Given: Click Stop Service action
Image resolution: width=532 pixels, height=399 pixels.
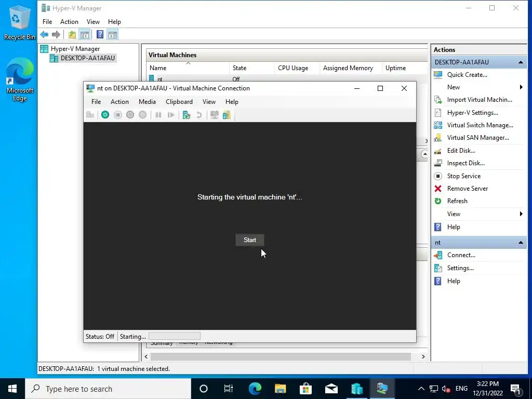Looking at the screenshot, I should (463, 176).
